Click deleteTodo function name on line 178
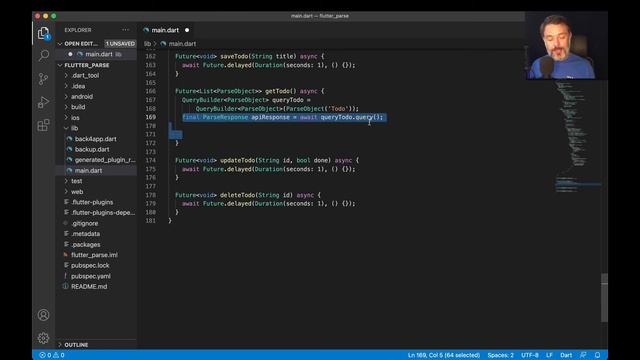The image size is (640, 360). coord(237,195)
